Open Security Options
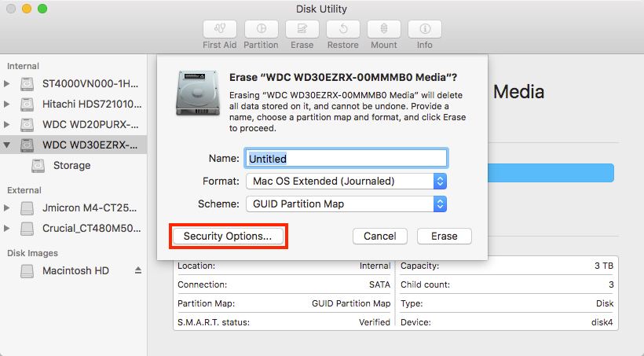644x356 pixels. point(227,236)
